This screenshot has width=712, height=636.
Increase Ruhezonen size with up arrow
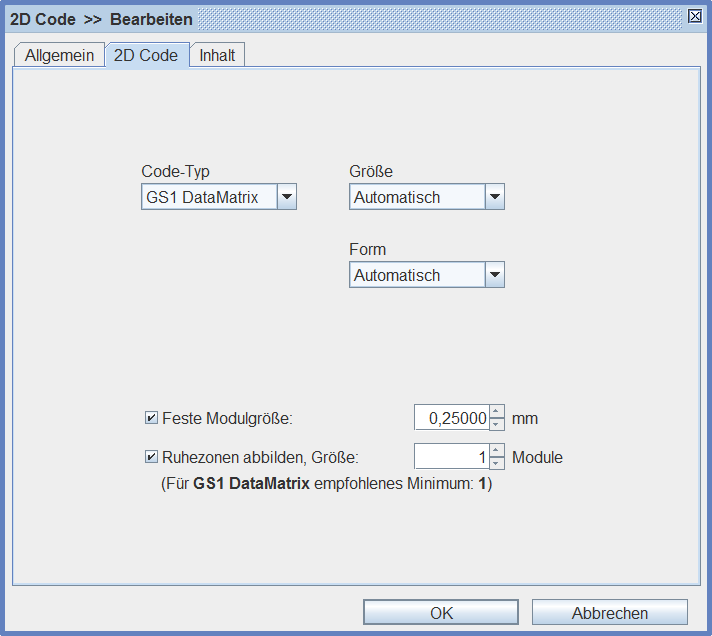tap(497, 451)
